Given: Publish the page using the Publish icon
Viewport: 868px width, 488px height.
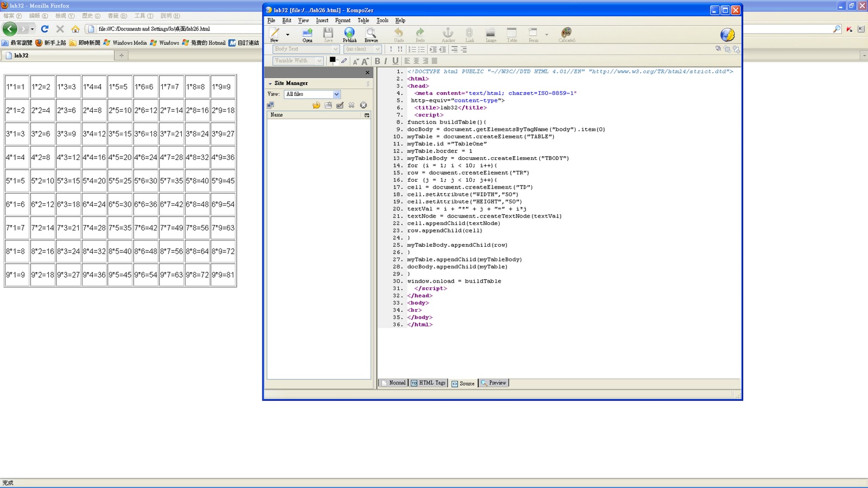Looking at the screenshot, I should [x=350, y=35].
